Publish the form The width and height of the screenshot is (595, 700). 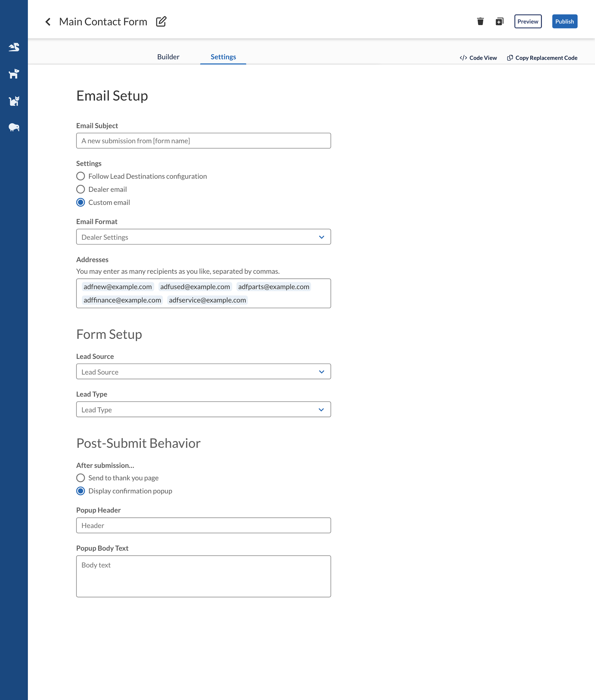click(x=565, y=21)
